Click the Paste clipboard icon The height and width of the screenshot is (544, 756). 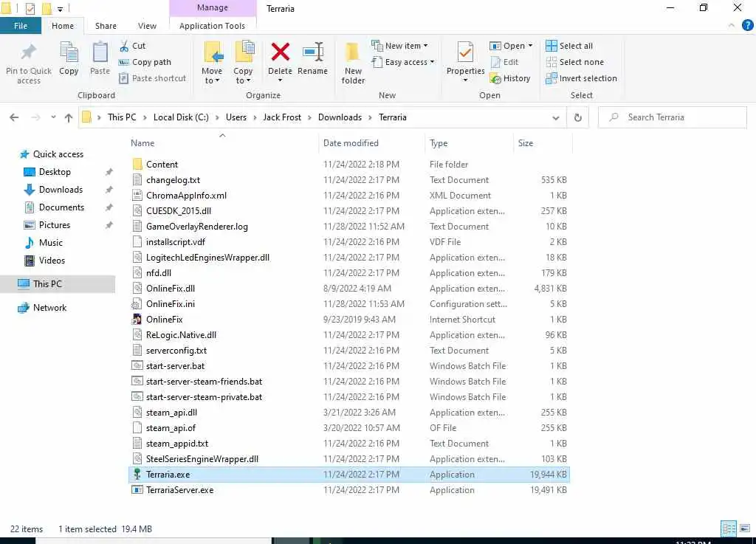100,52
